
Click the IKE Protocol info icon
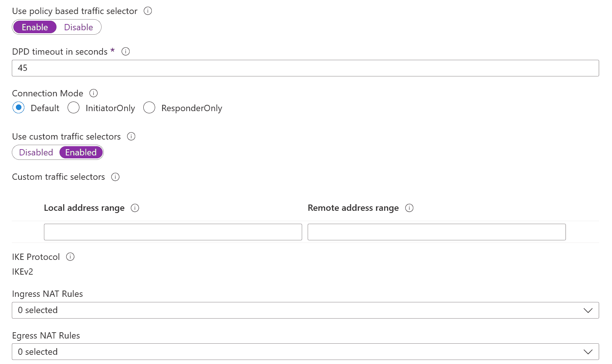click(x=70, y=257)
